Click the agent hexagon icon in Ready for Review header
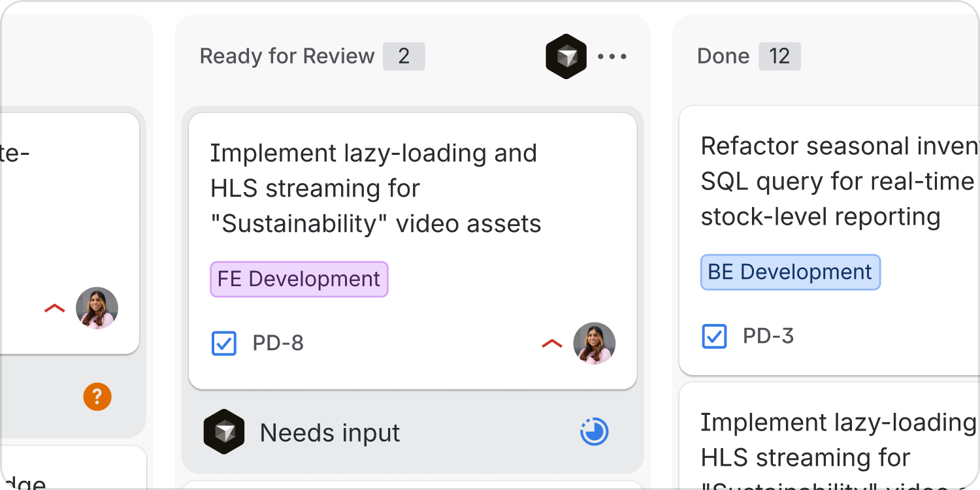980x490 pixels. coord(566,57)
